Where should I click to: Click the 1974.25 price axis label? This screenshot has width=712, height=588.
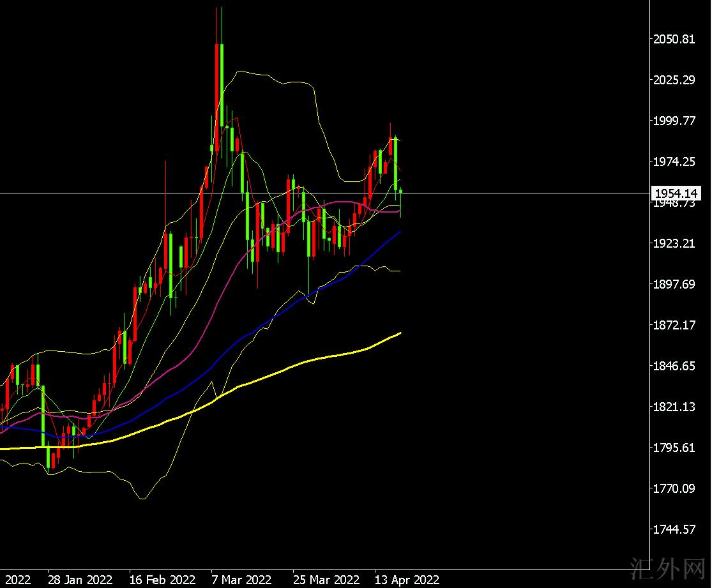pos(673,162)
